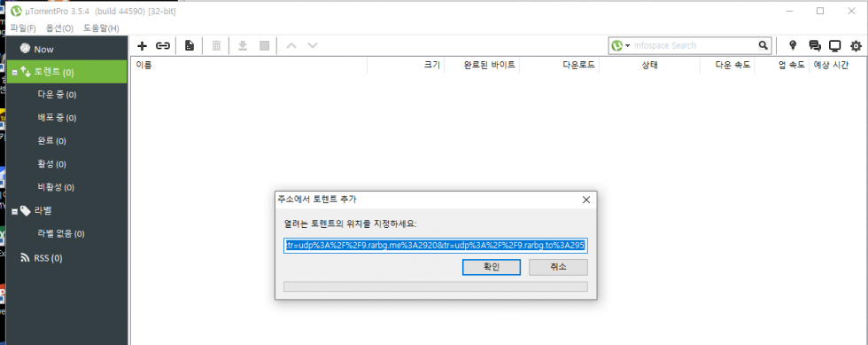Select 배포 중 (0) filter
Screen dimensions: 868x345
click(57, 118)
